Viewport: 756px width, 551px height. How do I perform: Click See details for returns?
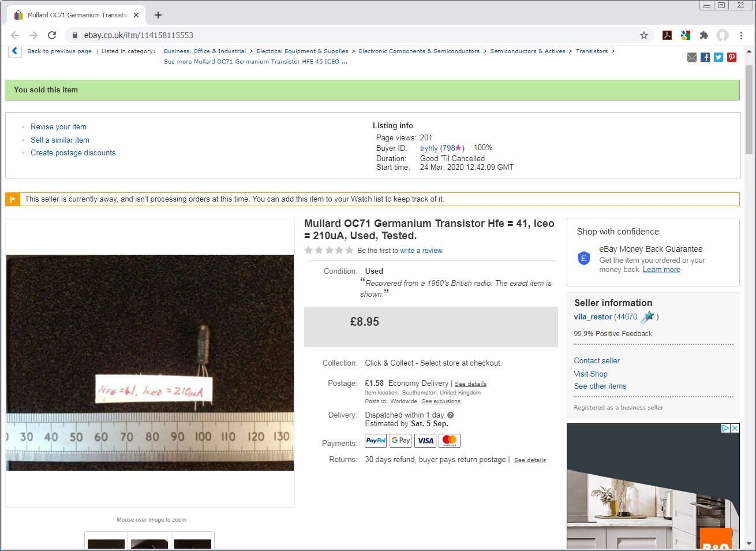(530, 460)
